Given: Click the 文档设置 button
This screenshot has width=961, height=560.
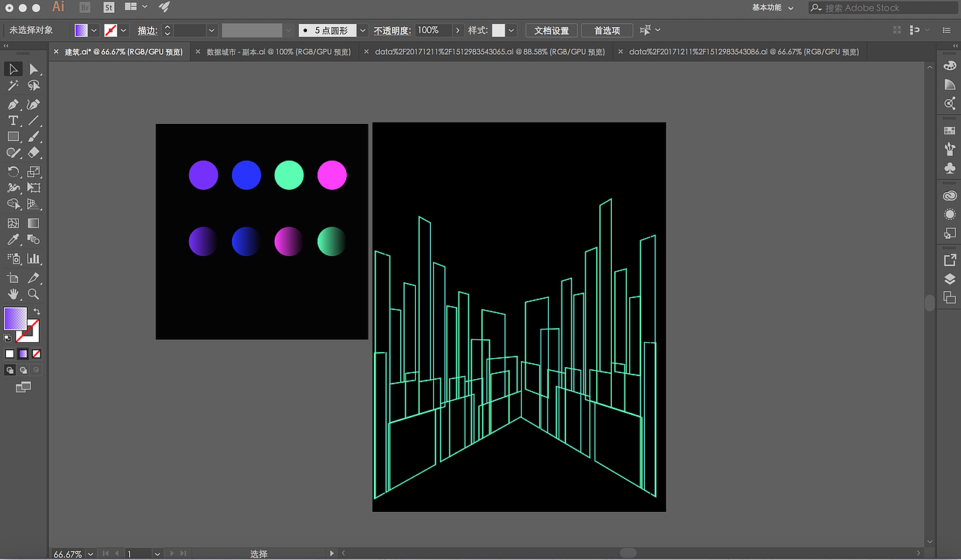Looking at the screenshot, I should 552,31.
